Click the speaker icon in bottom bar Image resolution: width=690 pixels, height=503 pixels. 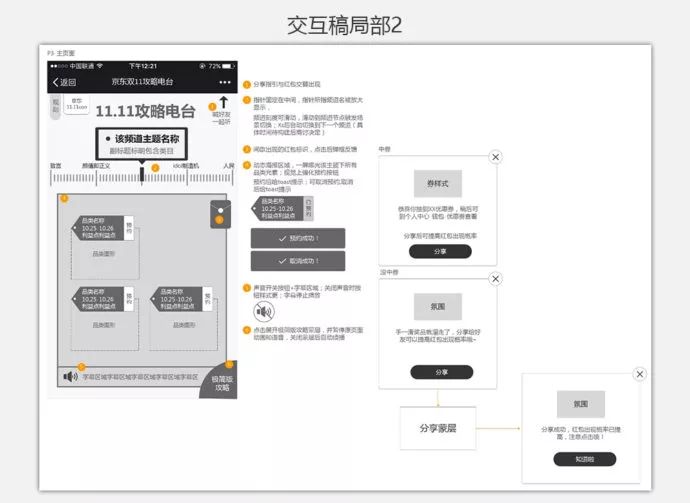[70, 377]
